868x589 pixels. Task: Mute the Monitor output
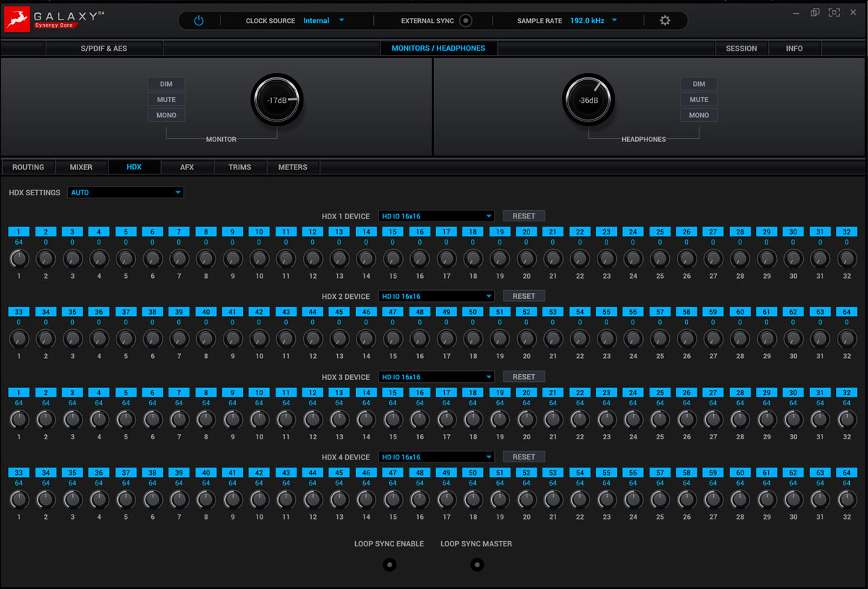pos(166,100)
